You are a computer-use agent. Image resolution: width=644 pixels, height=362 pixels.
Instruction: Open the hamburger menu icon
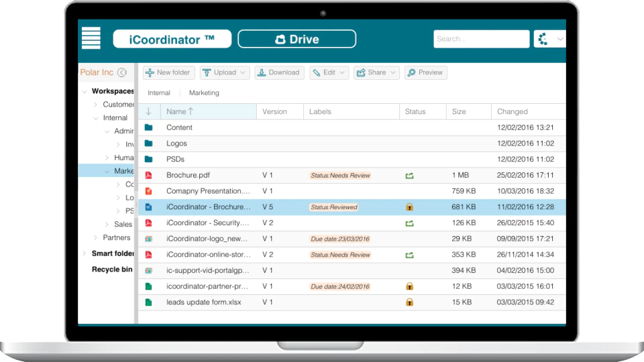(x=91, y=38)
